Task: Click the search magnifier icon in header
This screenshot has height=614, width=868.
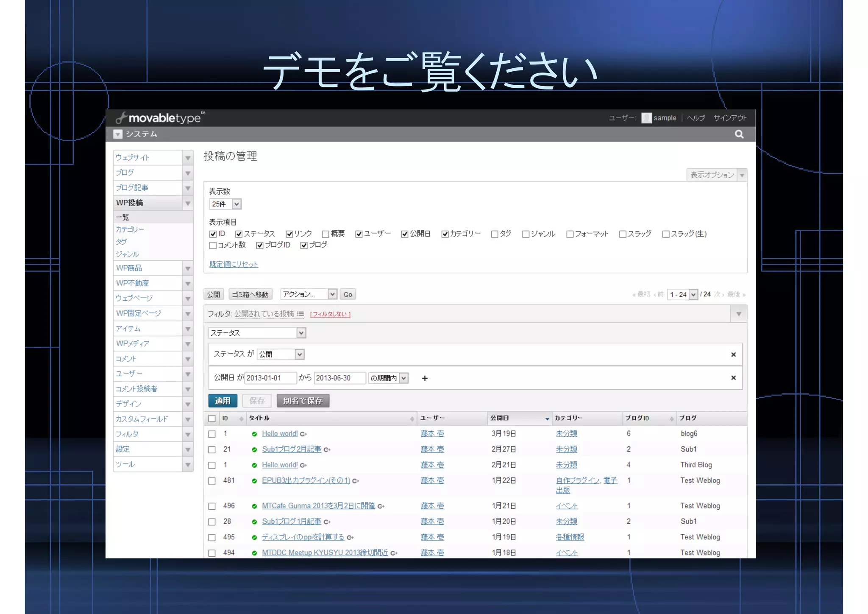Action: (739, 134)
